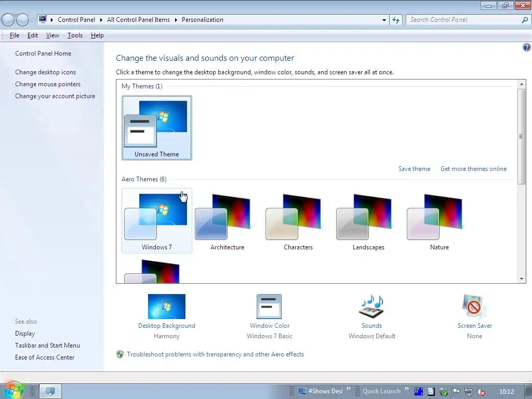Expand the arrow after All Control Panel Items

click(176, 20)
